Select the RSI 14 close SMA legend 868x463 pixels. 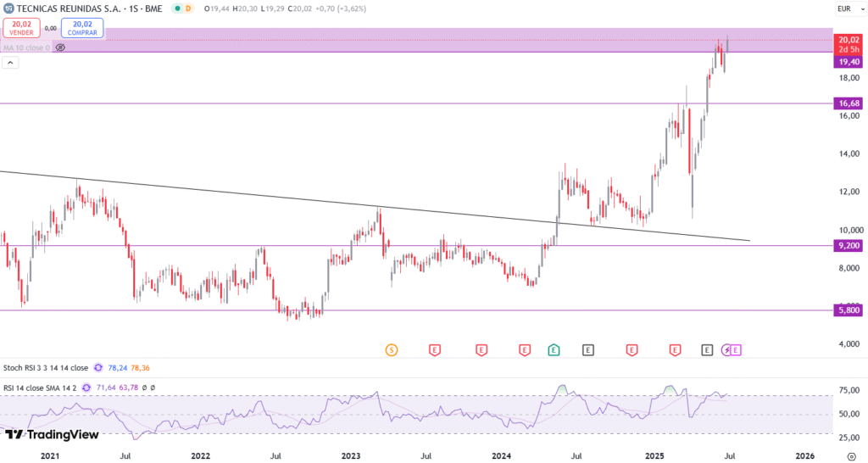[40, 388]
